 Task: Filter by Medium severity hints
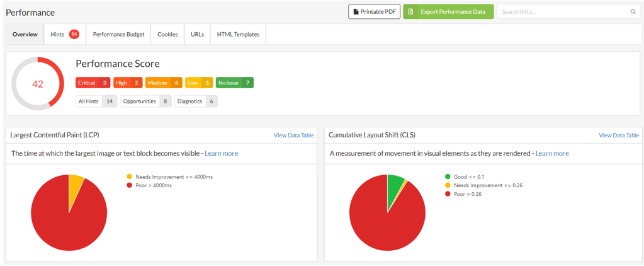tap(164, 83)
